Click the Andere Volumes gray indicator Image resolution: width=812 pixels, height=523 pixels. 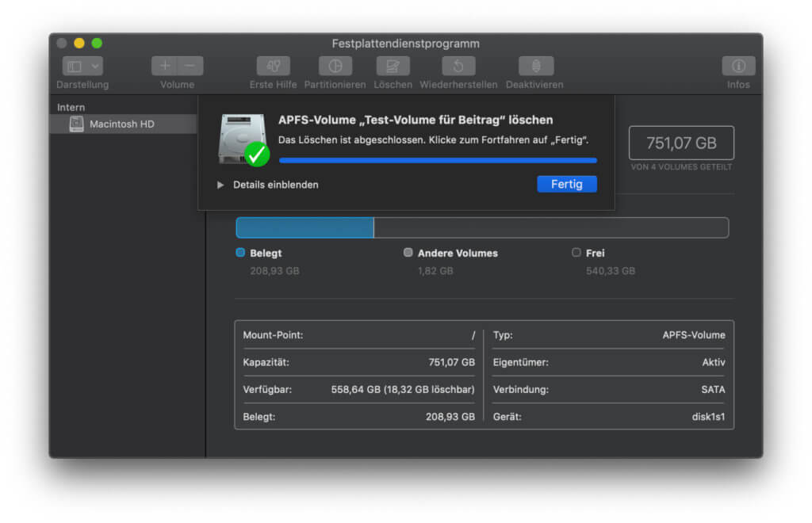pos(408,253)
